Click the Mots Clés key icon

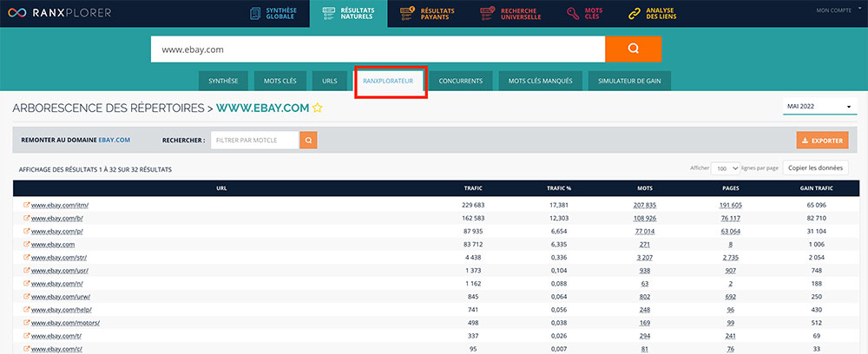(573, 13)
